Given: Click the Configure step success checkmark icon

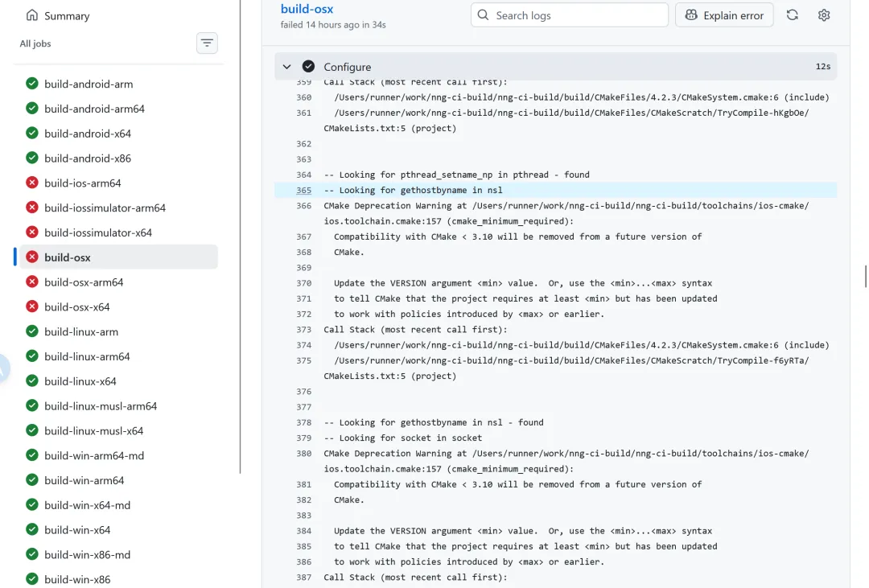Looking at the screenshot, I should pos(308,67).
